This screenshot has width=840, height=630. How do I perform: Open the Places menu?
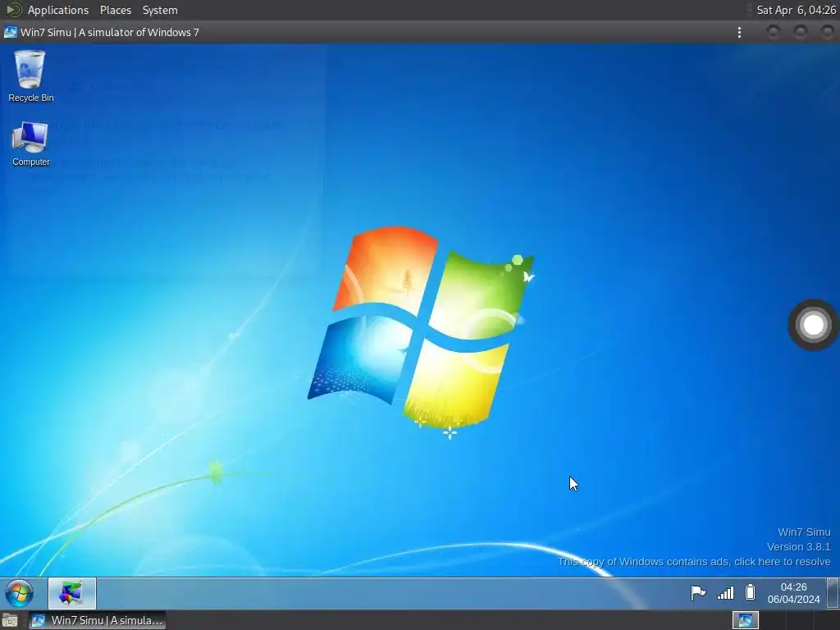pos(115,10)
